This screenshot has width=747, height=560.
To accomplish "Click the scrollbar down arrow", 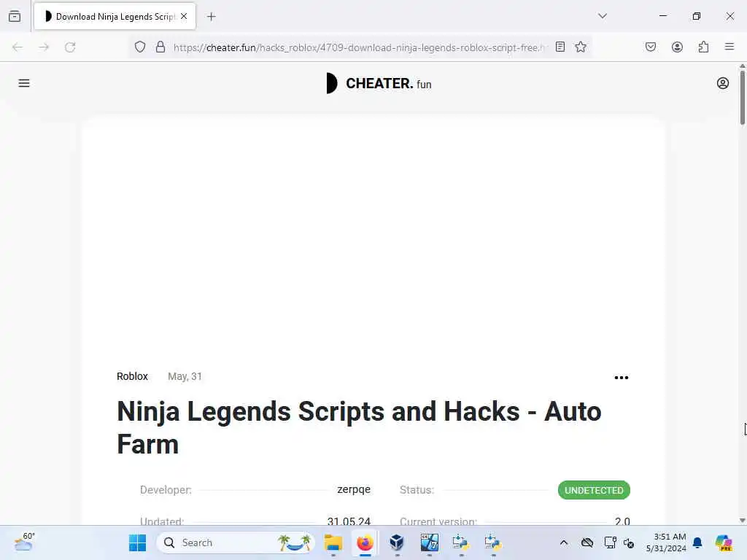I will pyautogui.click(x=742, y=521).
